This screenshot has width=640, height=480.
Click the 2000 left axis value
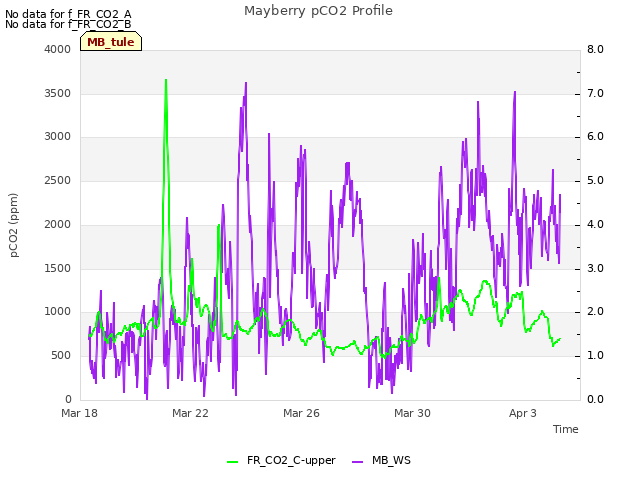pos(58,224)
